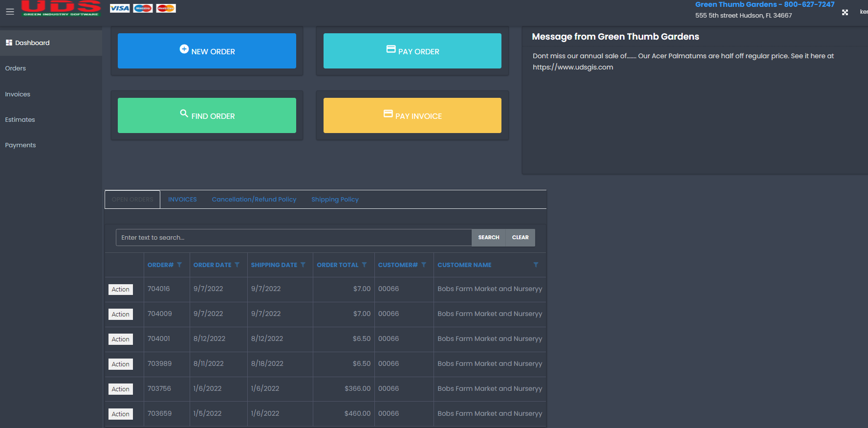The image size is (868, 428).
Task: Focus the order search text field
Action: [294, 238]
